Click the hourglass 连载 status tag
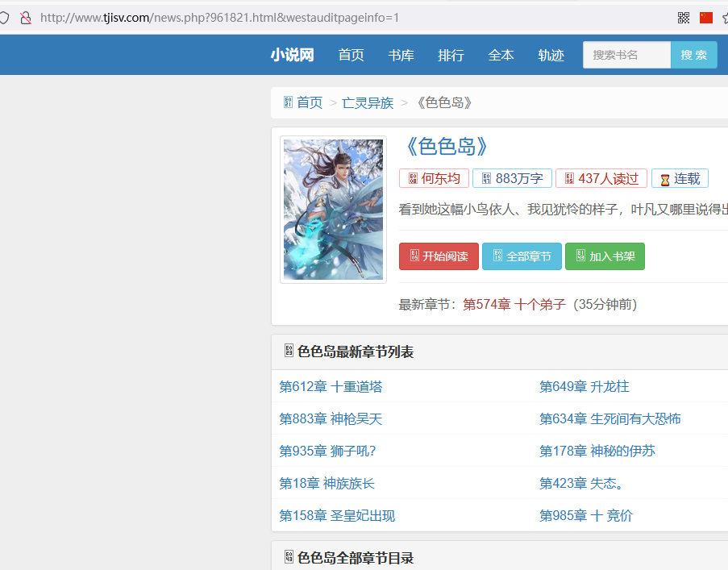This screenshot has width=728, height=570. pos(680,178)
